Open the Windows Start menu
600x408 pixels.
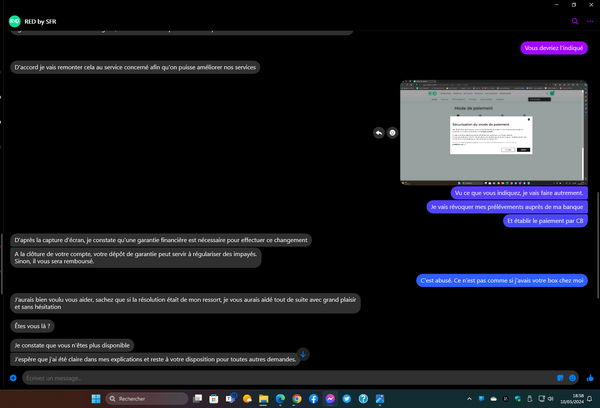96,398
